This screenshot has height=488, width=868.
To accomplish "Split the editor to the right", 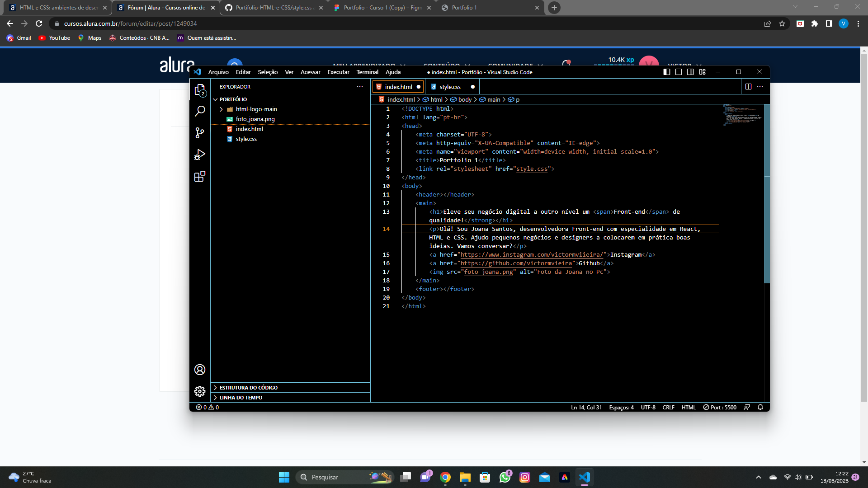I will pos(748,87).
